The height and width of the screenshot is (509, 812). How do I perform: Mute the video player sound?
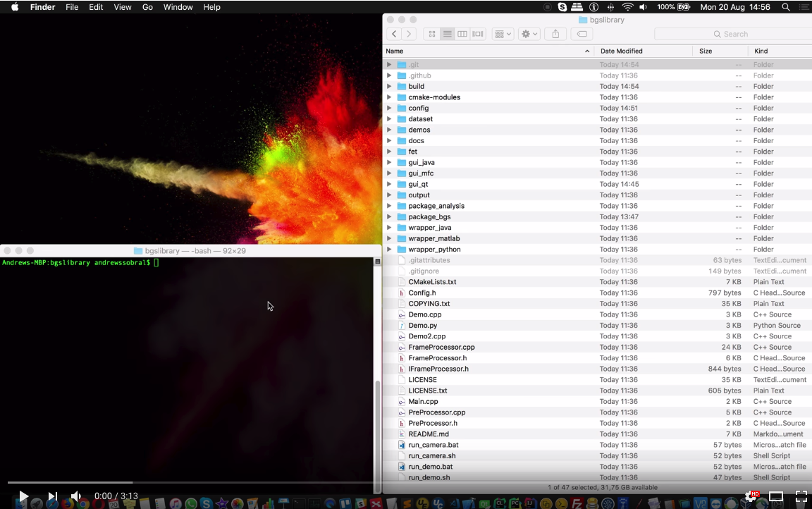click(76, 496)
